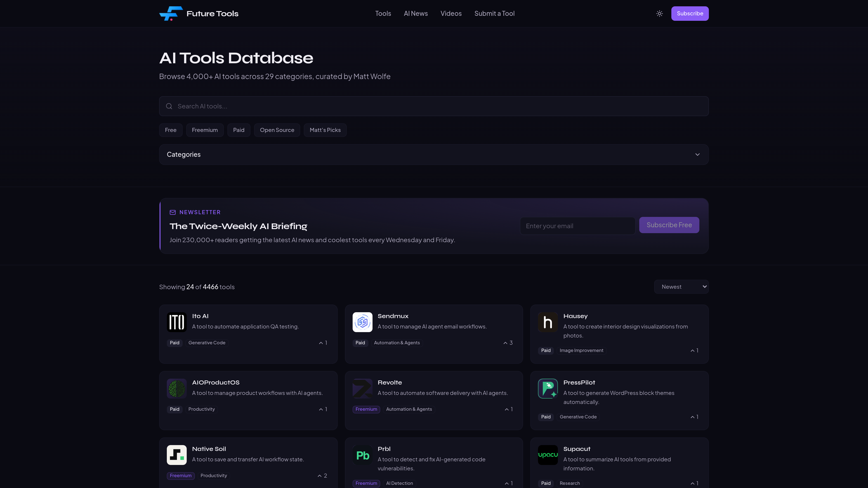Open the Videos nav item
This screenshot has width=868, height=488.
pos(451,14)
